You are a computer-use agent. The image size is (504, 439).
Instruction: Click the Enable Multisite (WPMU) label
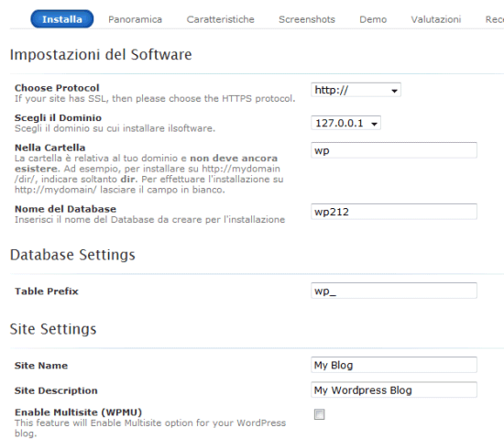(78, 412)
